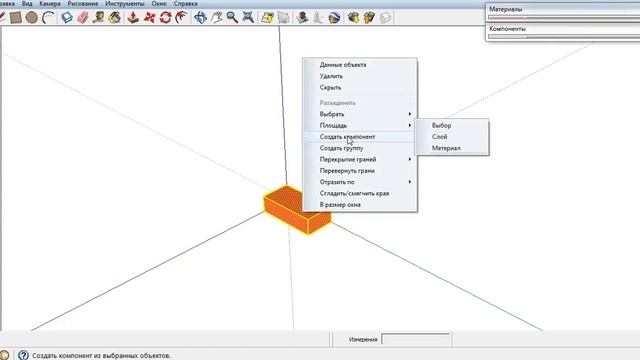Select the pink Eraser tool
This screenshot has height=360, width=640.
[x=83, y=18]
